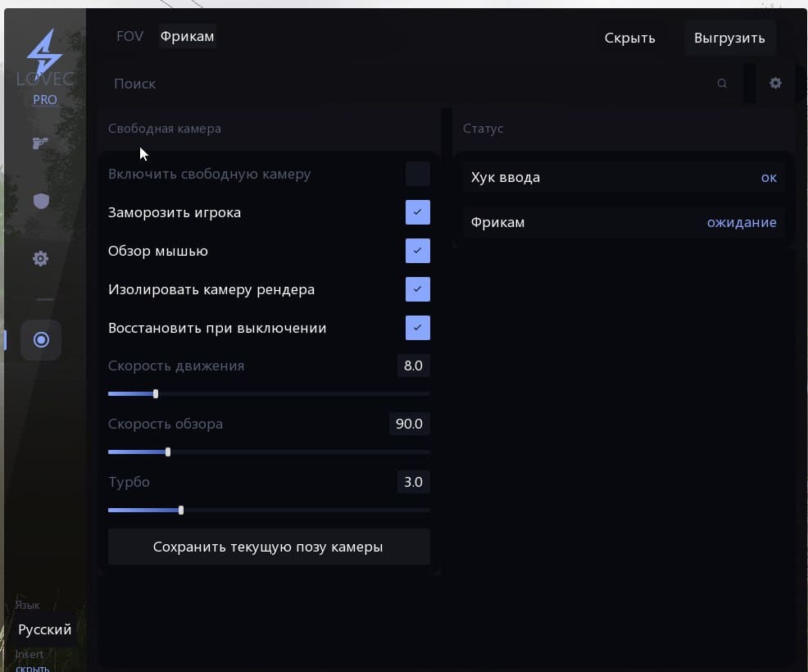Select the "Фрикам" tab
This screenshot has height=672, width=808.
tap(187, 37)
